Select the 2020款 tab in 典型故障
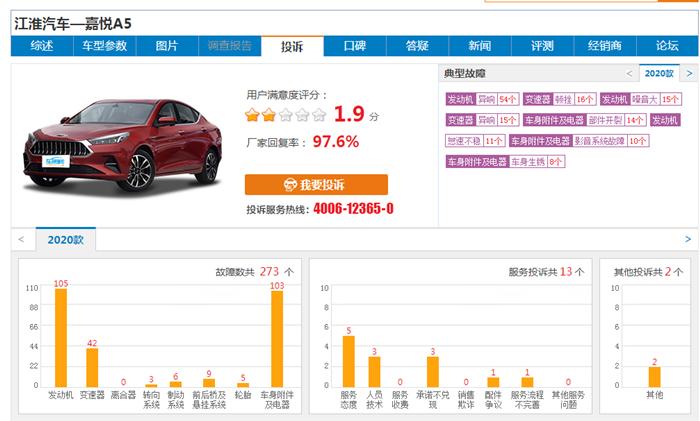Image resolution: width=700 pixels, height=421 pixels. (x=659, y=73)
